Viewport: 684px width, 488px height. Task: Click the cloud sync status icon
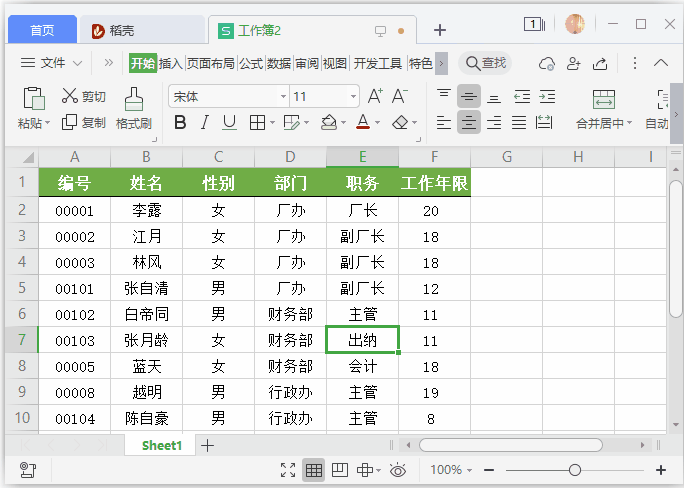[546, 64]
